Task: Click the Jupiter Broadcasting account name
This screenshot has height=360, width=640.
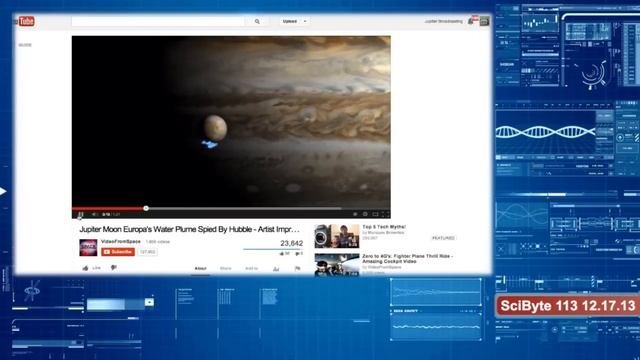Action: (443, 21)
